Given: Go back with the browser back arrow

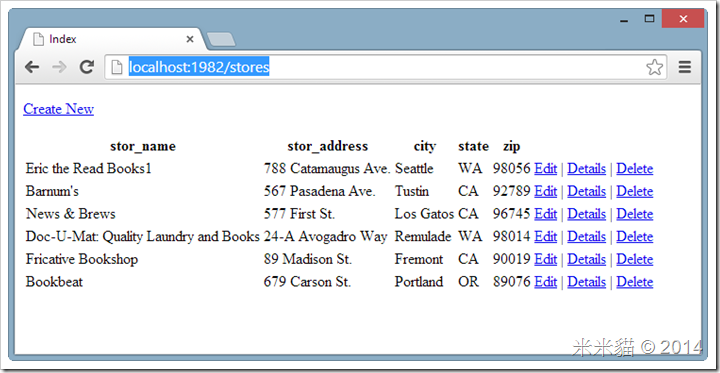Looking at the screenshot, I should pyautogui.click(x=32, y=68).
